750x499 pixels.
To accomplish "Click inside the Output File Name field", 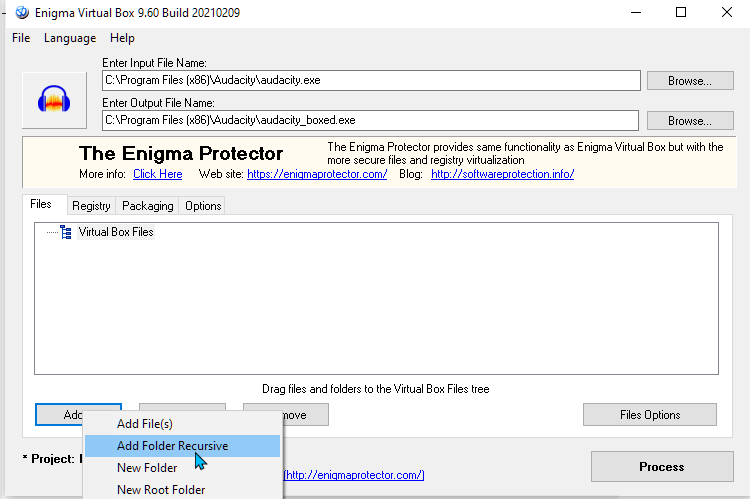I will click(x=370, y=120).
